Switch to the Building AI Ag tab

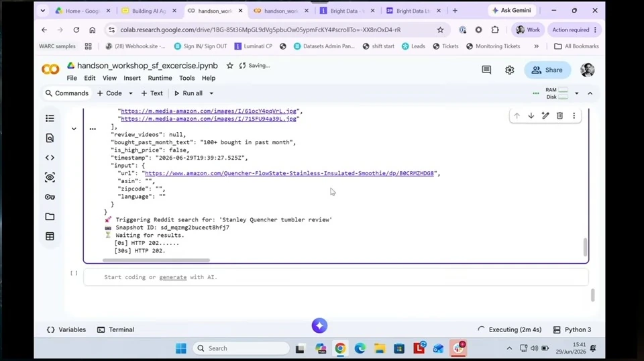[x=149, y=11]
